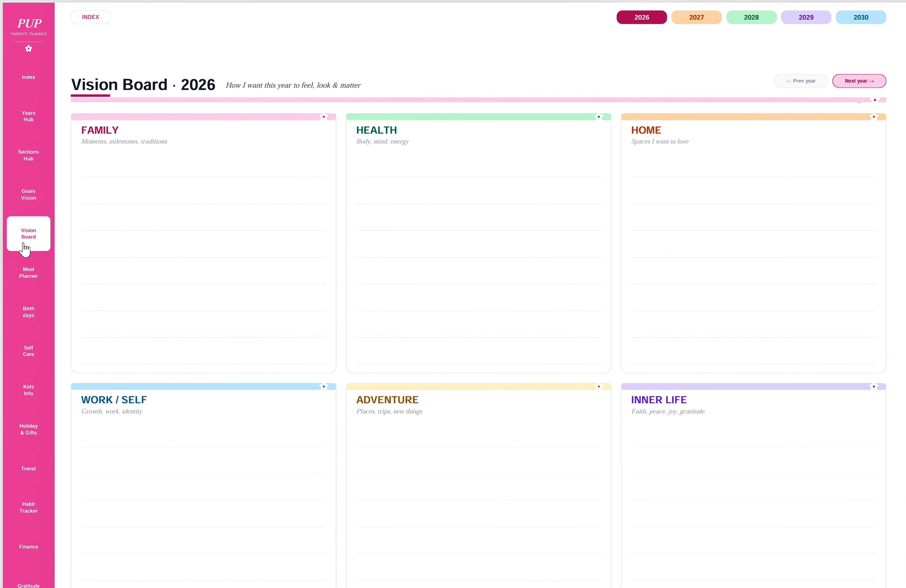This screenshot has height=588, width=906.
Task: Click the flower icon under PUP logo
Action: click(29, 48)
